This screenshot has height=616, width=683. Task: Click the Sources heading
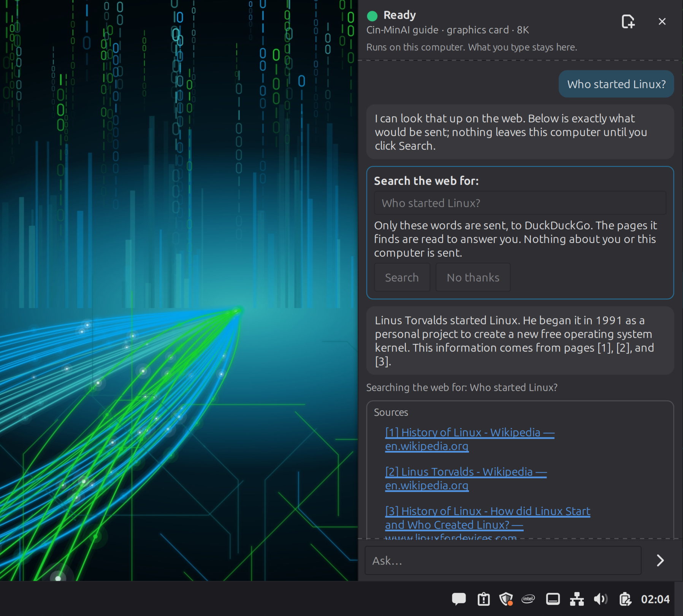click(391, 412)
